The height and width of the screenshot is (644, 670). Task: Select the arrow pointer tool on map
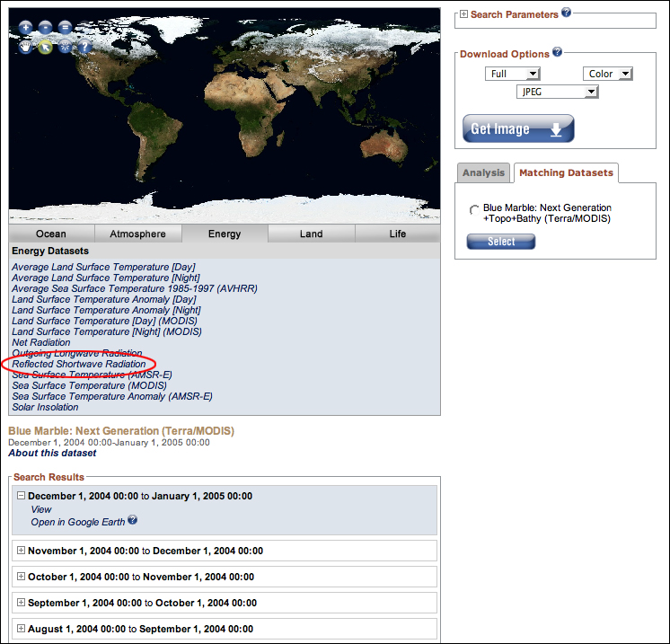point(45,47)
